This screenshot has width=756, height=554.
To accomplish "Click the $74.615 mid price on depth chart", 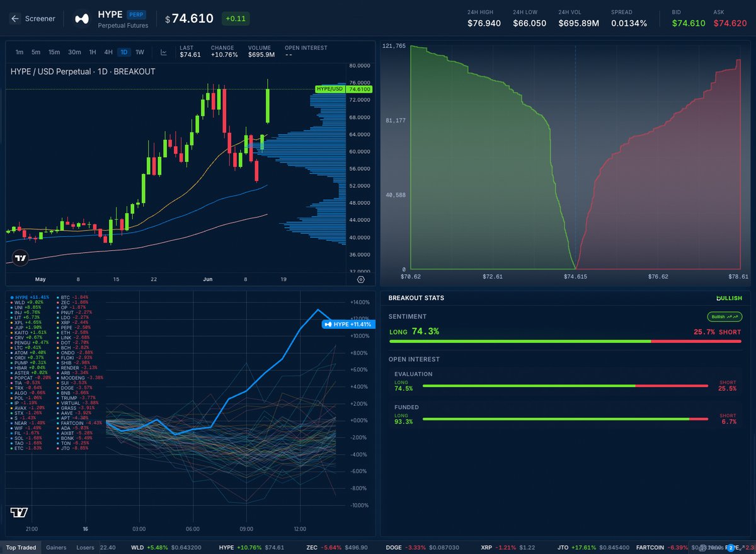I will 575,276.
